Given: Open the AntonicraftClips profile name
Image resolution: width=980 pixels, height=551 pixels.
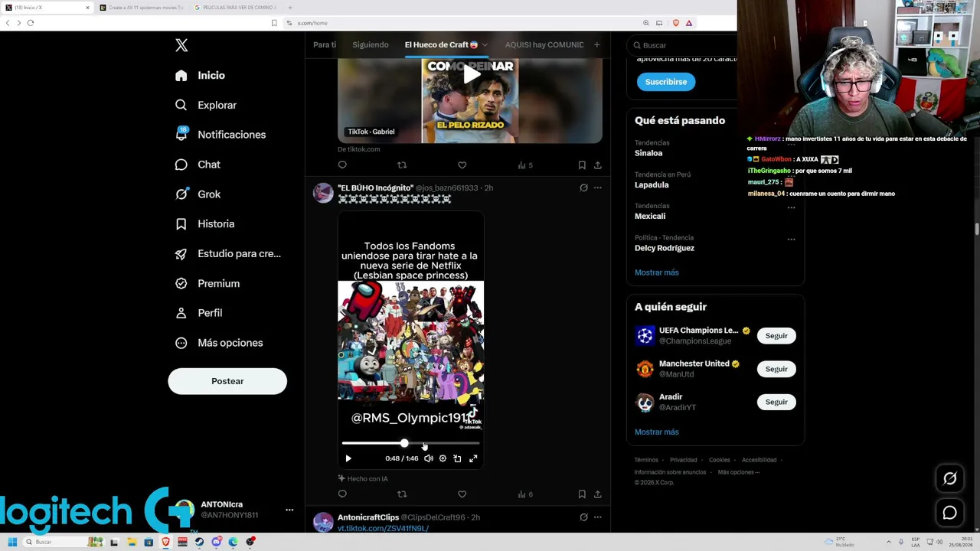Looking at the screenshot, I should point(368,517).
